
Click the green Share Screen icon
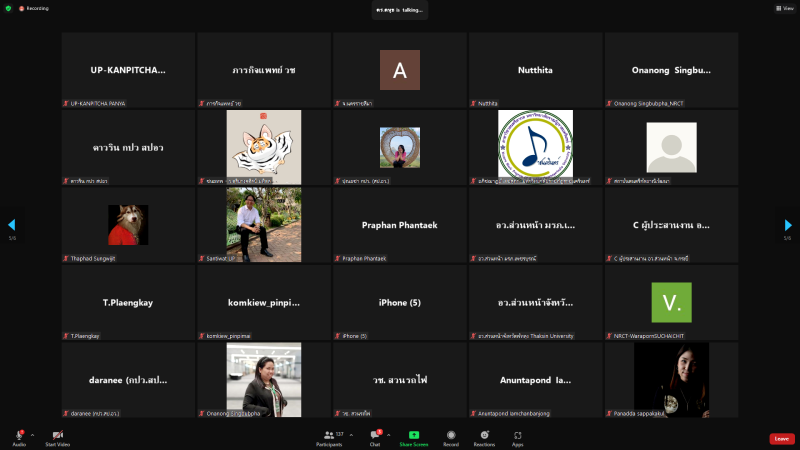pos(414,436)
